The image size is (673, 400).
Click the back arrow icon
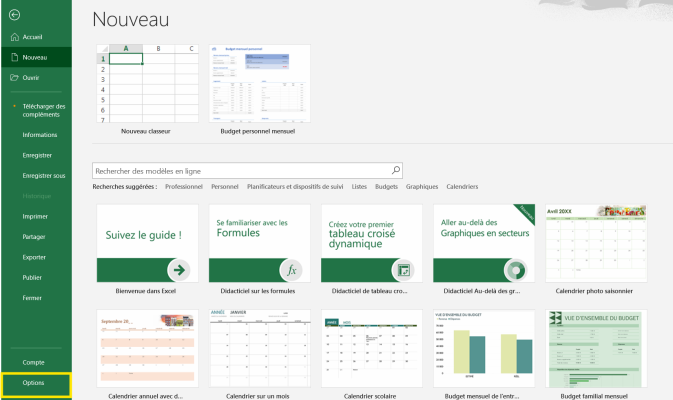[15, 15]
